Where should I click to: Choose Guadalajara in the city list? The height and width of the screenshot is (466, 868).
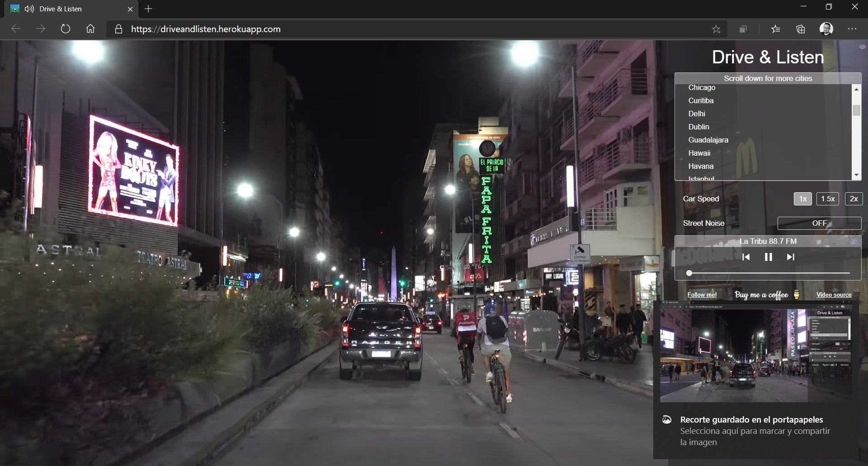point(708,140)
